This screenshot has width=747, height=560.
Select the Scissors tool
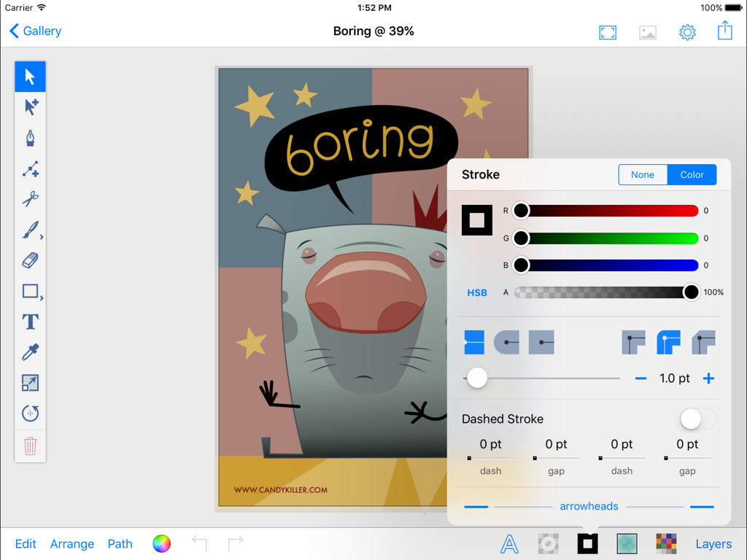30,199
